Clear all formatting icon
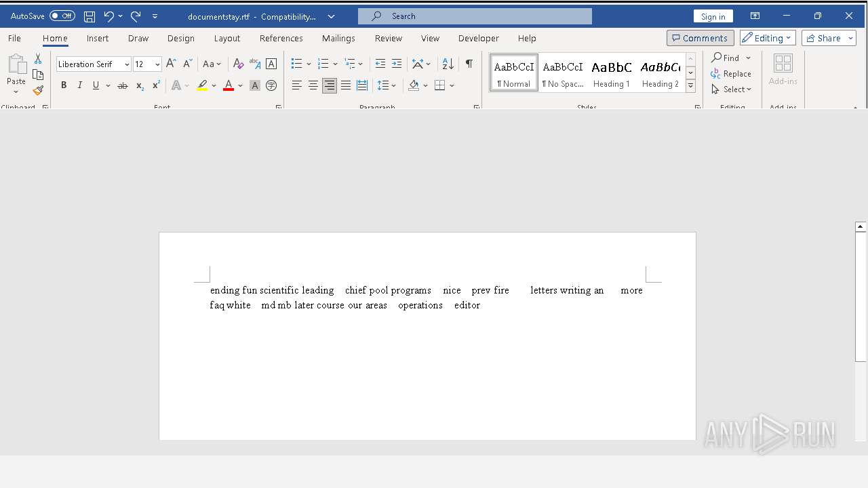The width and height of the screenshot is (868, 488). 238,64
